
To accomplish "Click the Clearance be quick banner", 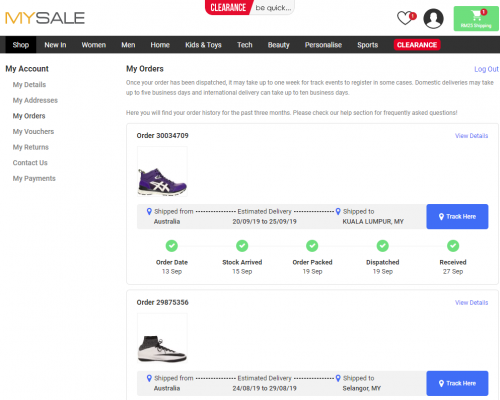I will (250, 7).
